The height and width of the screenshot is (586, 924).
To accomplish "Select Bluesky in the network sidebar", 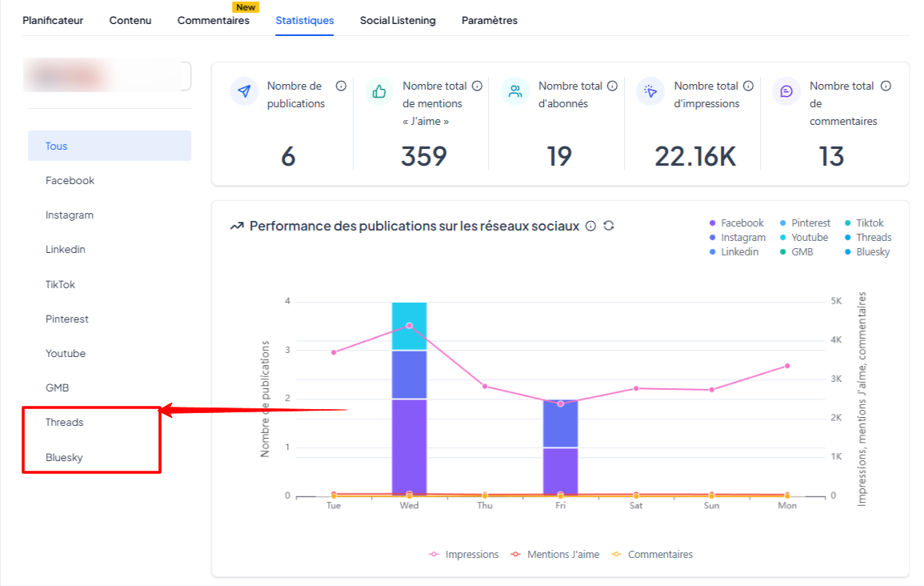I will [64, 457].
